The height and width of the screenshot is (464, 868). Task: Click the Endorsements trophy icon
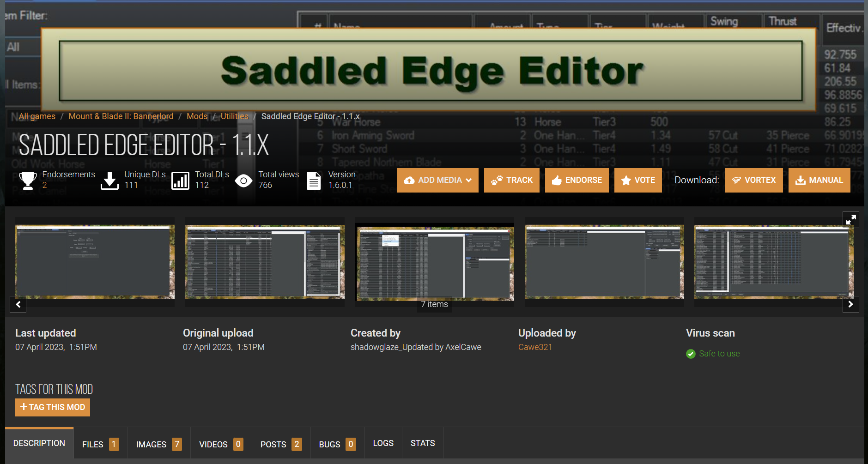pos(28,180)
